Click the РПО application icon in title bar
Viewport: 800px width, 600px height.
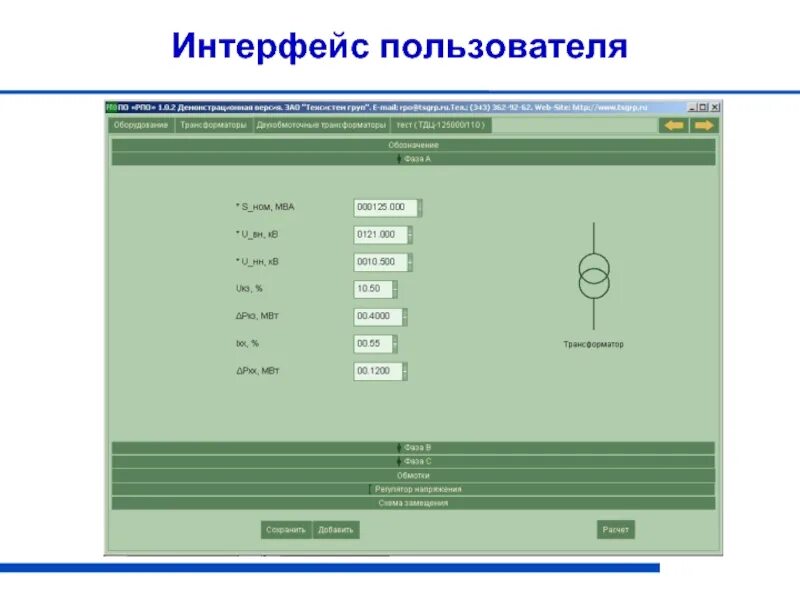tap(112, 107)
